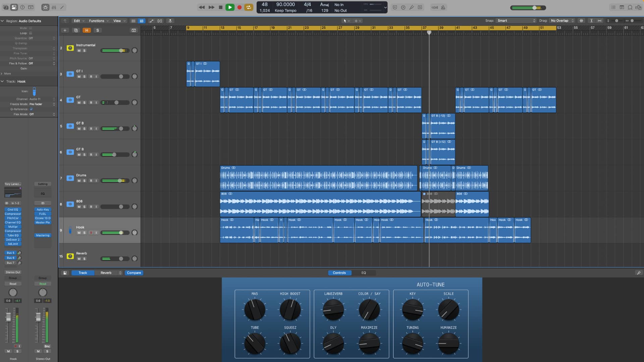Screen dimensions: 644x362
Task: Collapse the Region Audio Defaults section
Action: click(x=2, y=21)
